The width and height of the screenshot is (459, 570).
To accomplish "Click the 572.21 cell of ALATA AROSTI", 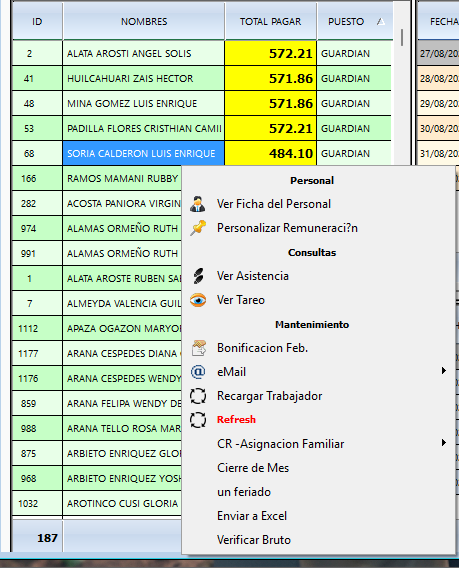I will coord(270,53).
